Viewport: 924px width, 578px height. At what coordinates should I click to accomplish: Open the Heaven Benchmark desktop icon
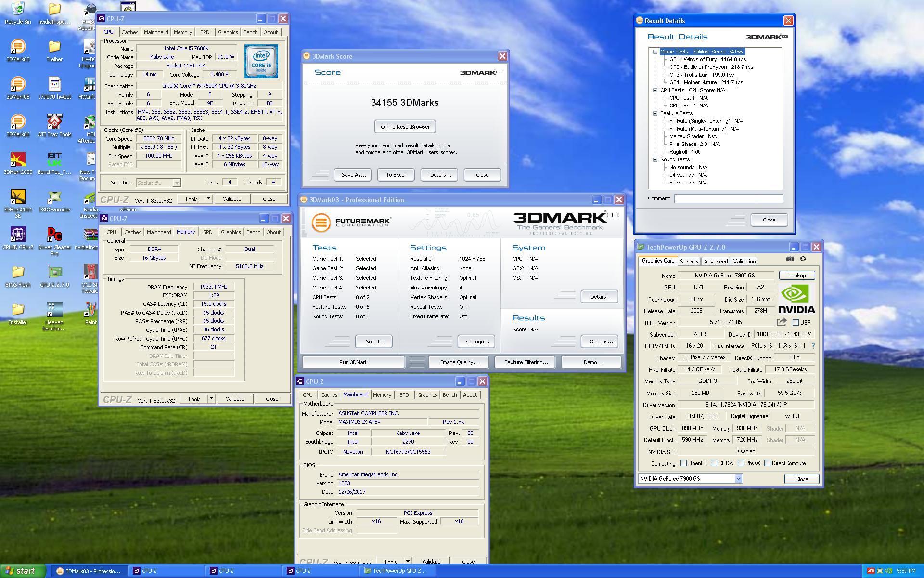pyautogui.click(x=54, y=310)
